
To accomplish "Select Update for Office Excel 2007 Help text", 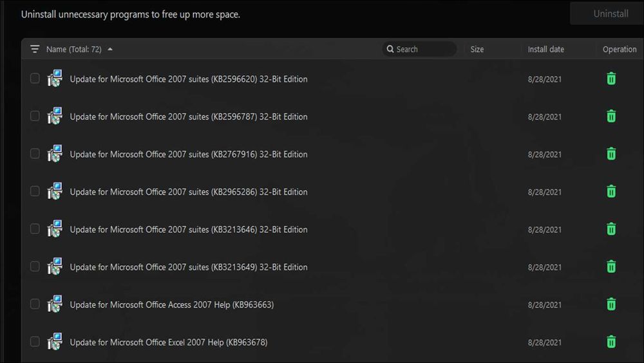I will pyautogui.click(x=168, y=342).
